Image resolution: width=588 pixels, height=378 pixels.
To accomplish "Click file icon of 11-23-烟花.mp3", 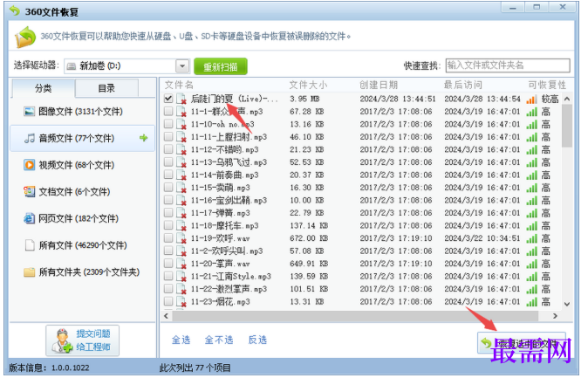I will [x=181, y=301].
